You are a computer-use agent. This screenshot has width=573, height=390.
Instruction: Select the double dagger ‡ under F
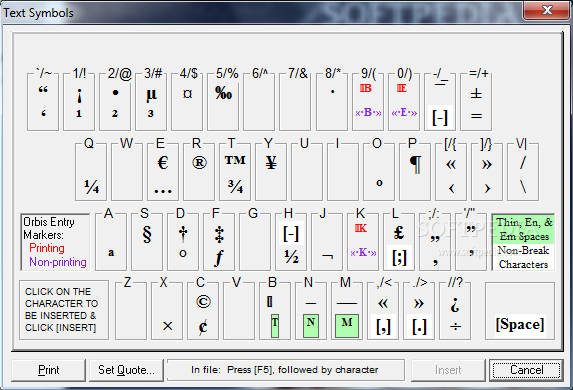[219, 235]
